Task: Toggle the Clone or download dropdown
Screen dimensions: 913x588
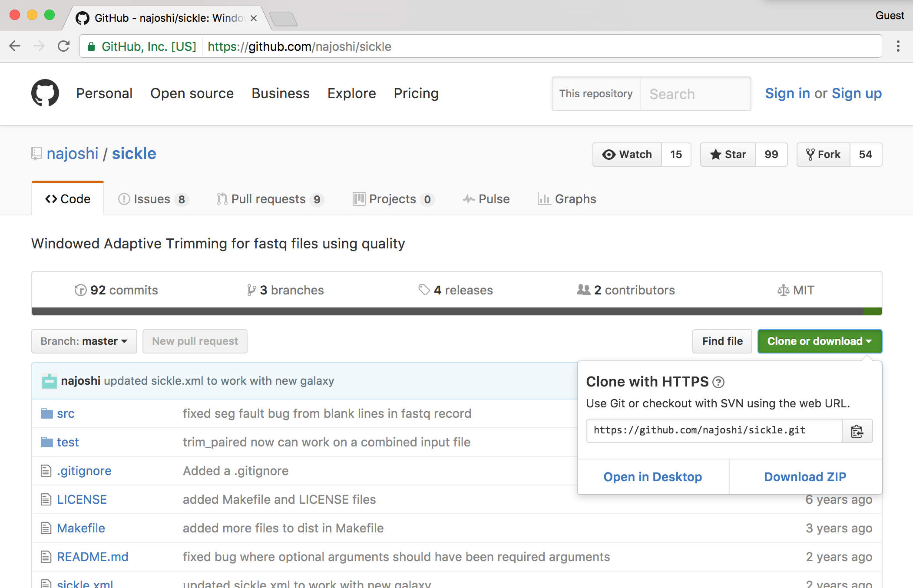Action: (820, 341)
